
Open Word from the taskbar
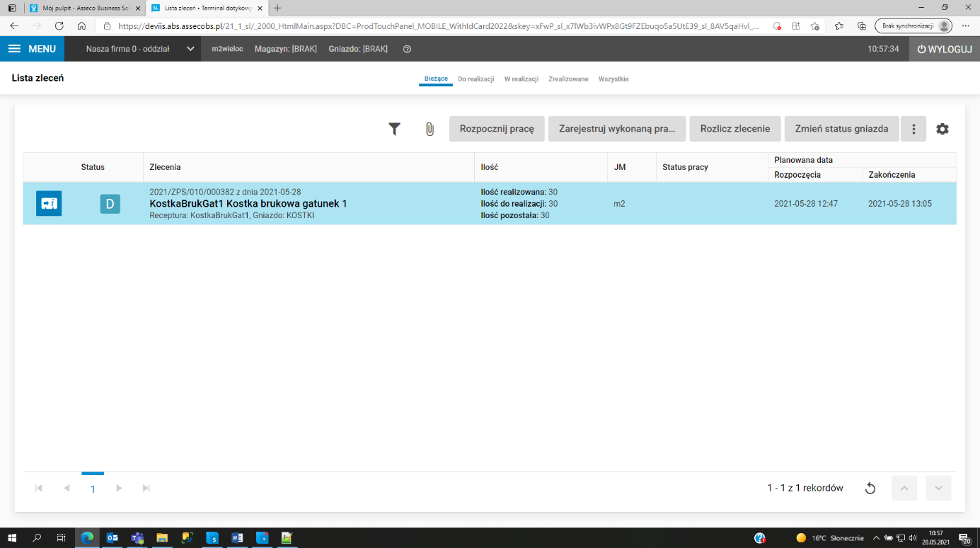tap(237, 538)
